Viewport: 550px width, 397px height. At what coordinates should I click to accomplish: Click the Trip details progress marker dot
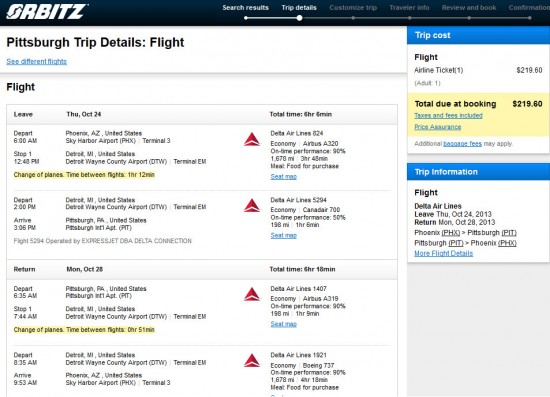[x=299, y=18]
